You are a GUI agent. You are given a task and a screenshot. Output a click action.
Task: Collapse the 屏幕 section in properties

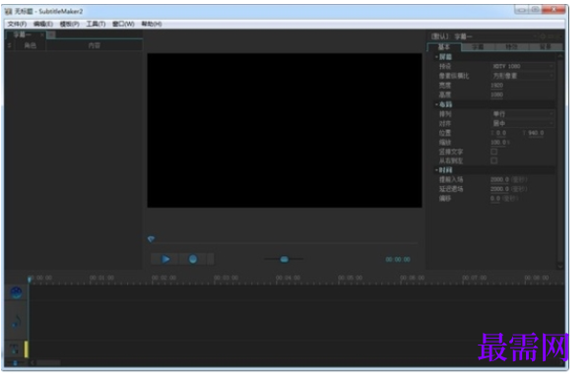pos(436,57)
